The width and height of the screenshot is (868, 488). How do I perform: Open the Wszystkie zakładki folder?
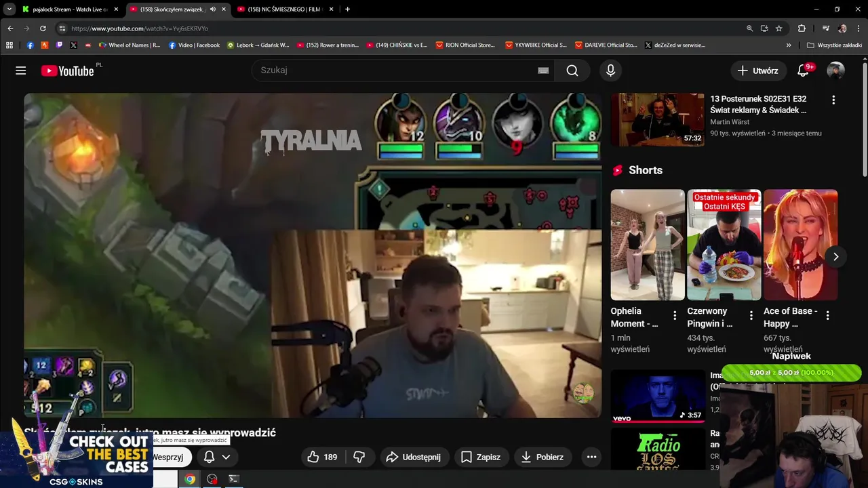pos(834,45)
